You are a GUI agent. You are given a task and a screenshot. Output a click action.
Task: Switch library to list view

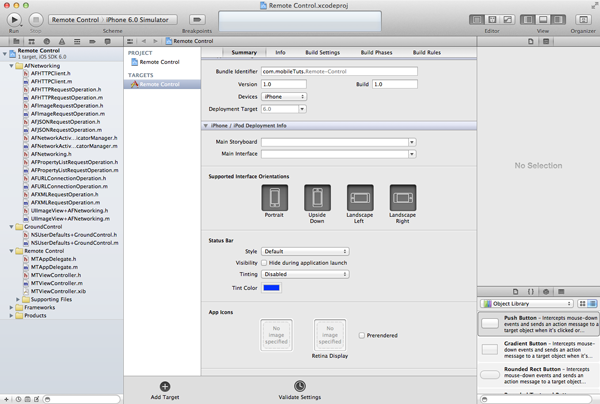pyautogui.click(x=592, y=303)
